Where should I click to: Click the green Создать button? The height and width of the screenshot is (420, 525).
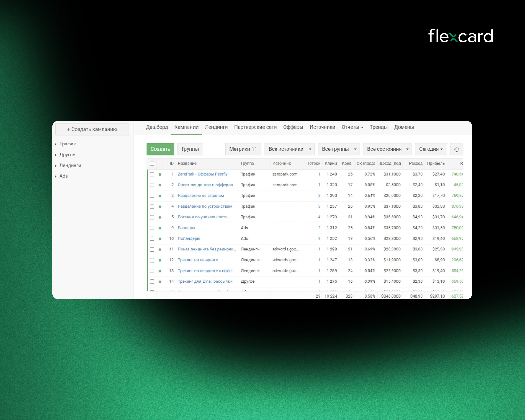tap(160, 149)
